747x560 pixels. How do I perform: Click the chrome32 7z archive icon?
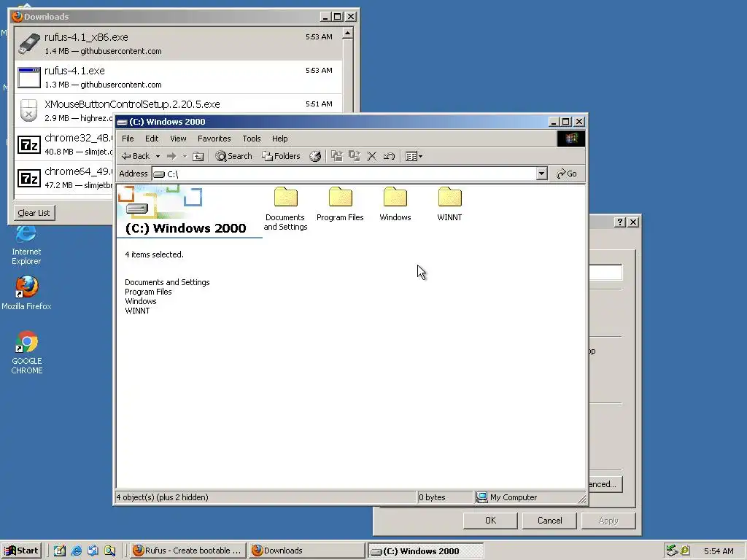[x=29, y=145]
